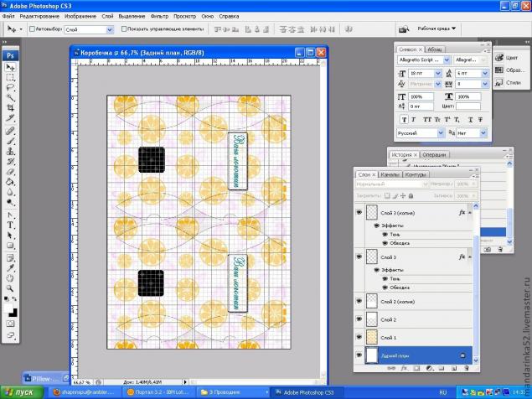Select the Eraser tool
Viewport: 532px width, 399px height.
[11, 172]
